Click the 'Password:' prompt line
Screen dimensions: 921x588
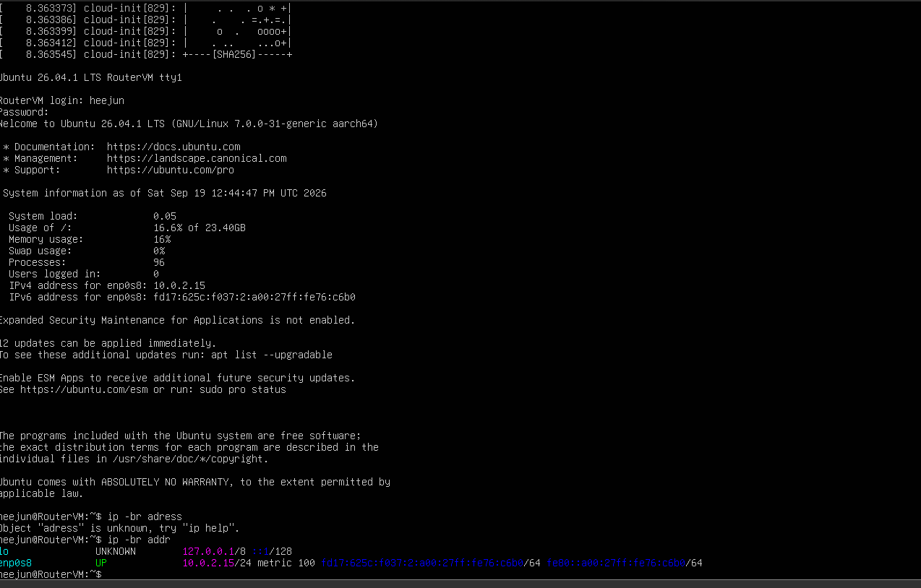(x=25, y=112)
